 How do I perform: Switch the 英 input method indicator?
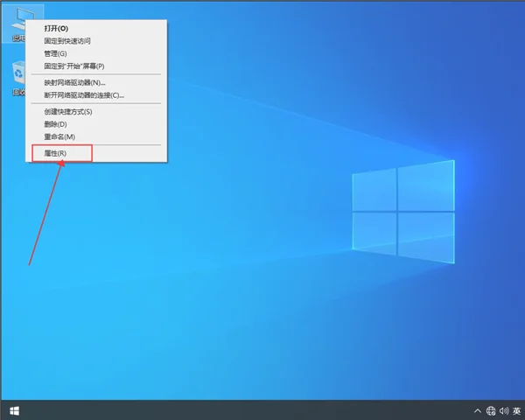[516, 410]
